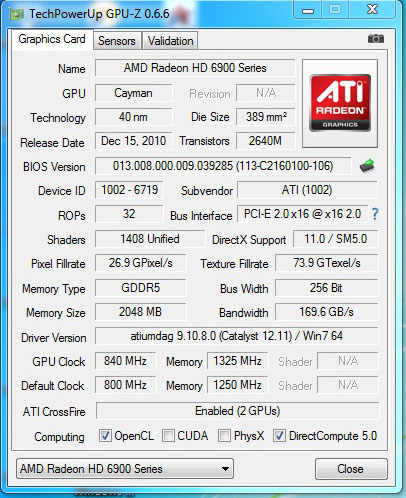Click the GPU Clock field 840 MHz

(125, 361)
